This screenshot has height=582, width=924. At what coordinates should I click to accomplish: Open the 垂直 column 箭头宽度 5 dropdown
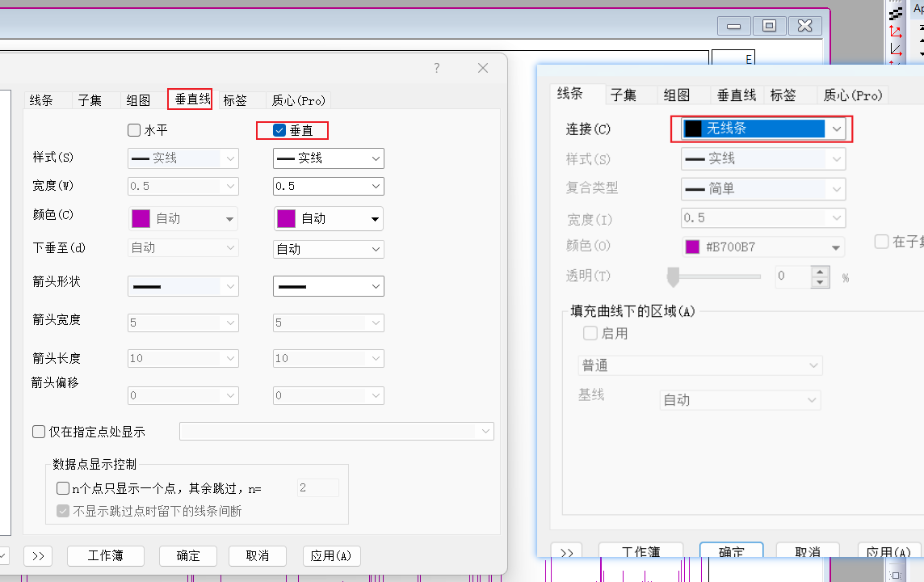point(328,323)
